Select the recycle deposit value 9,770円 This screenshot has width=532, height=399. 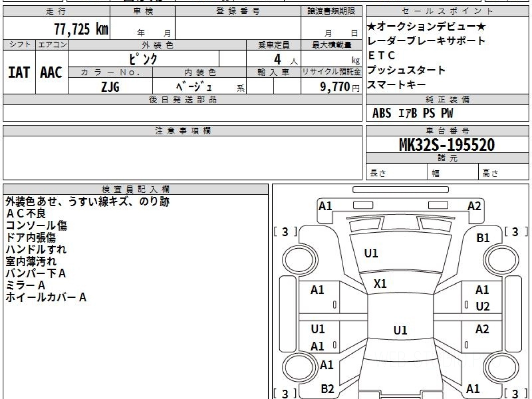coord(340,87)
